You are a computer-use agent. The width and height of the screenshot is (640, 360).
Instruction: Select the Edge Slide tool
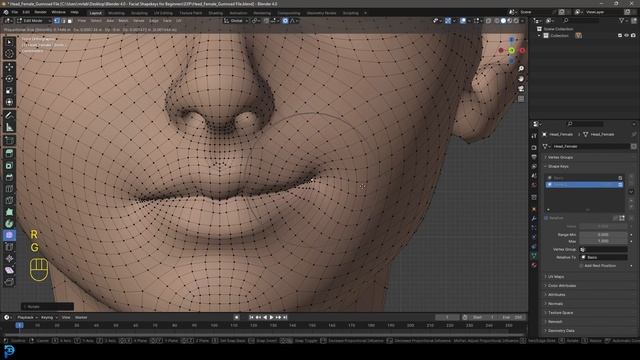tap(9, 247)
